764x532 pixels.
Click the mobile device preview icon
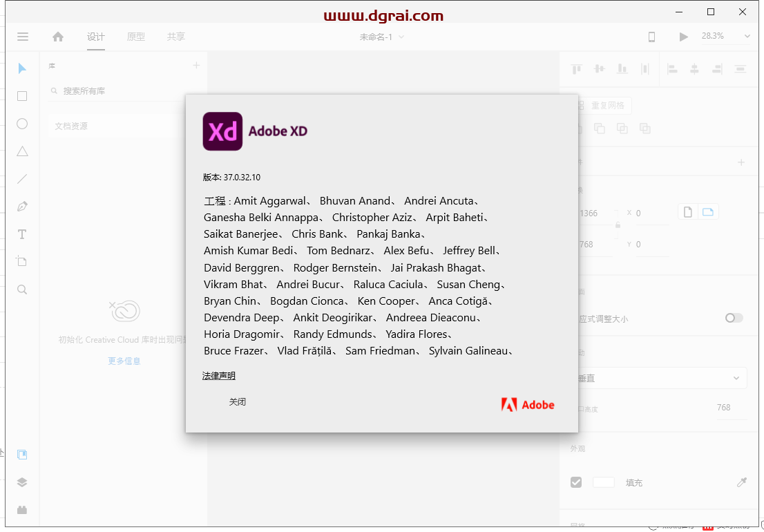651,37
